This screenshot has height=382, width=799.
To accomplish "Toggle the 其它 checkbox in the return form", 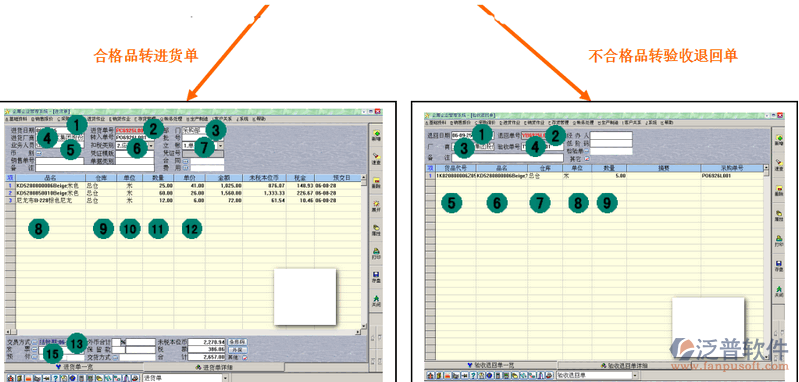I will [x=587, y=158].
